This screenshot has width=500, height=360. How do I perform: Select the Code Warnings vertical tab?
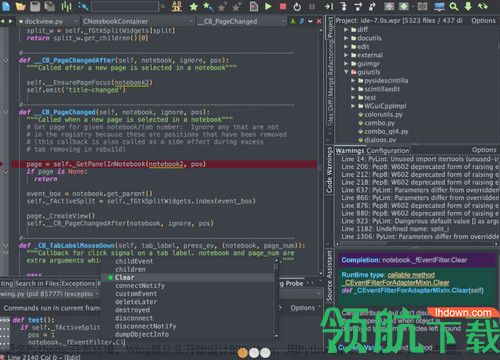(x=329, y=170)
